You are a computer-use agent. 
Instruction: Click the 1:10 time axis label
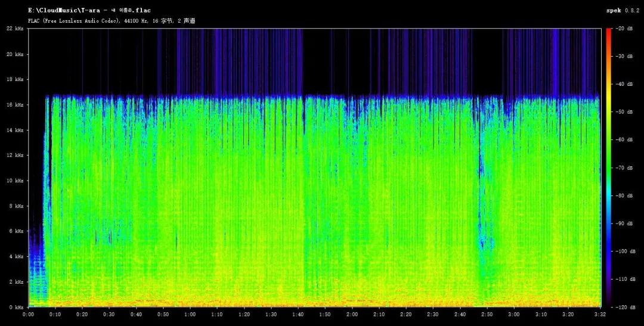point(217,315)
